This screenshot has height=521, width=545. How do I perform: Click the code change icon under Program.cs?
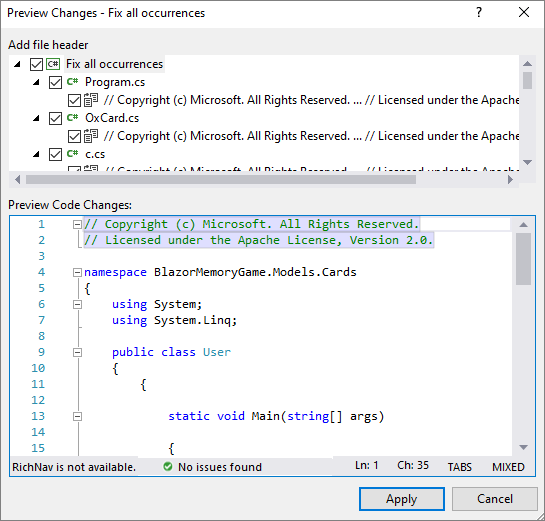(91, 100)
